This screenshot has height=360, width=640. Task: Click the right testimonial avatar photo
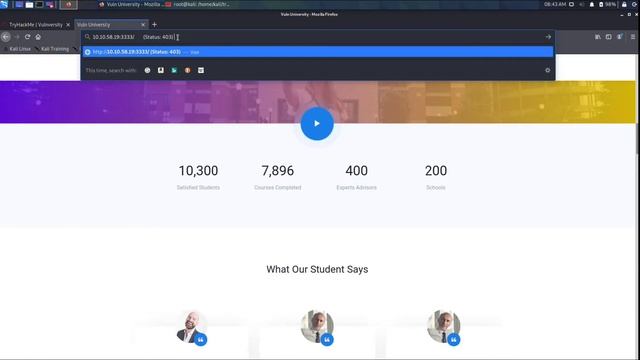444,326
